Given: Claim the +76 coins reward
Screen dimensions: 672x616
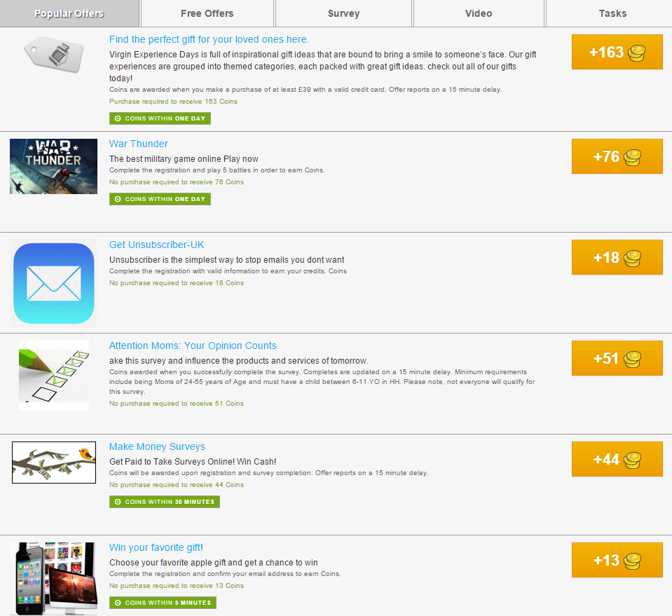Looking at the screenshot, I should (617, 156).
